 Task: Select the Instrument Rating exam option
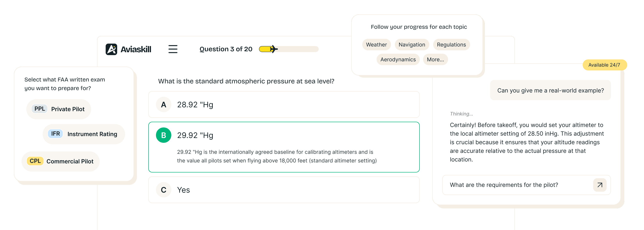click(84, 134)
